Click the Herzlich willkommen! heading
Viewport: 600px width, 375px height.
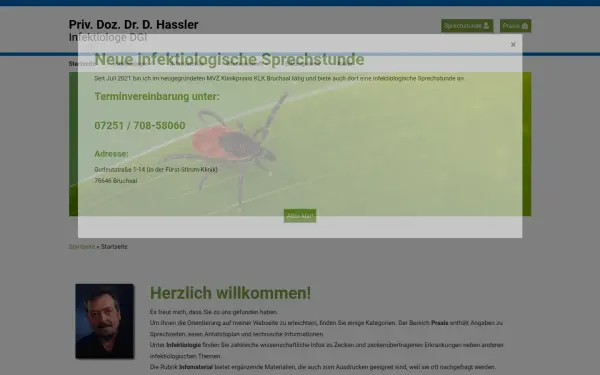pos(230,293)
